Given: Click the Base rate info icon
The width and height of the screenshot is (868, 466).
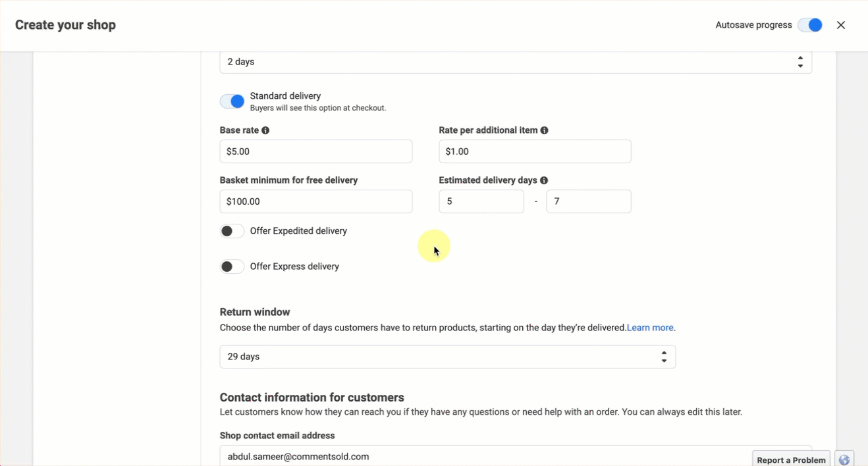Looking at the screenshot, I should point(265,130).
